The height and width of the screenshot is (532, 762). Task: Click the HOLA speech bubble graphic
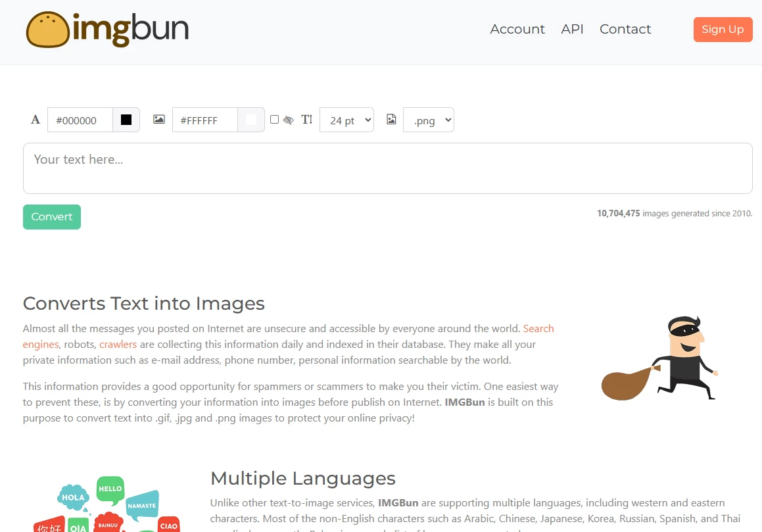pyautogui.click(x=72, y=497)
